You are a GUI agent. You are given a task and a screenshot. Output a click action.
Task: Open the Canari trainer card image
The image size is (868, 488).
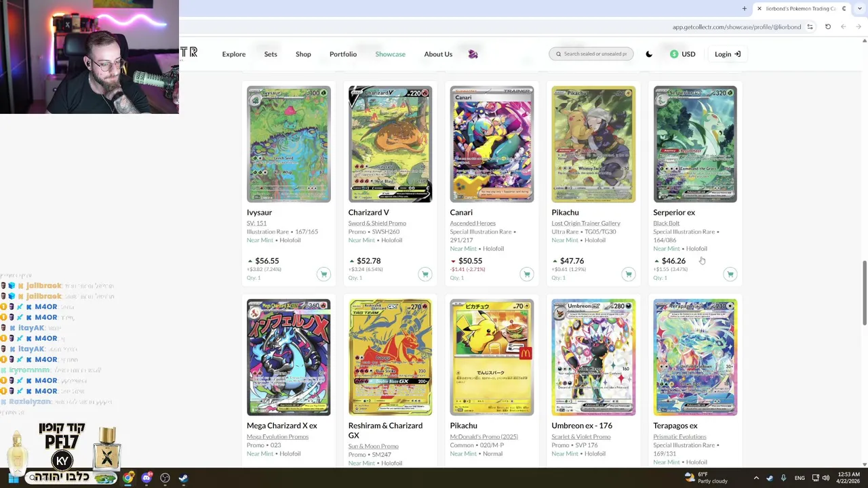click(492, 144)
